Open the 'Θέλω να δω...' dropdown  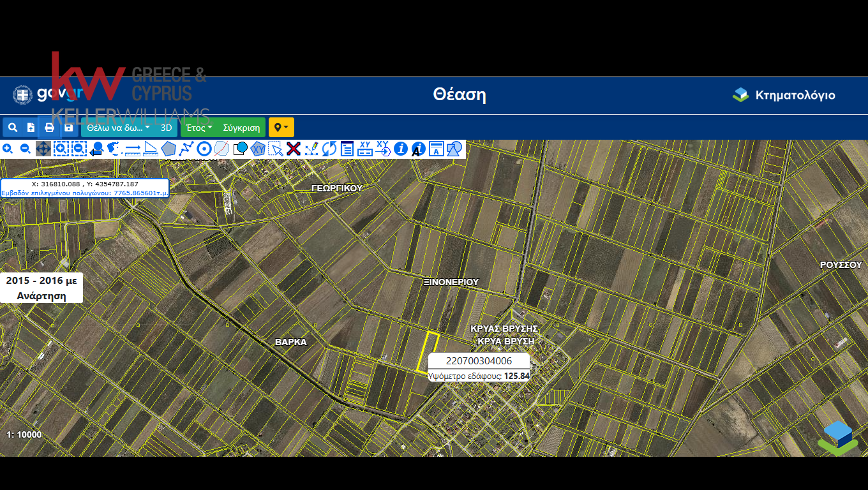tap(119, 128)
